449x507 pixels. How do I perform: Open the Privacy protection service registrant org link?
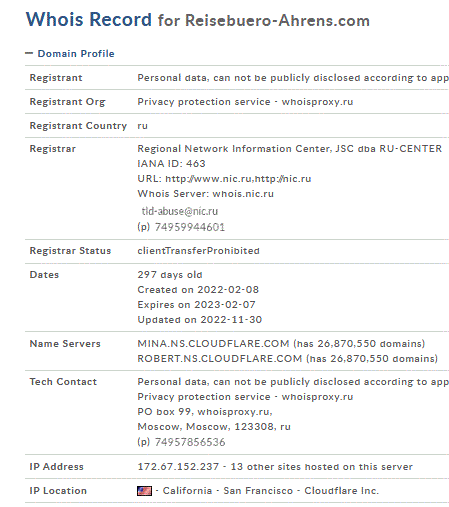[x=245, y=102]
